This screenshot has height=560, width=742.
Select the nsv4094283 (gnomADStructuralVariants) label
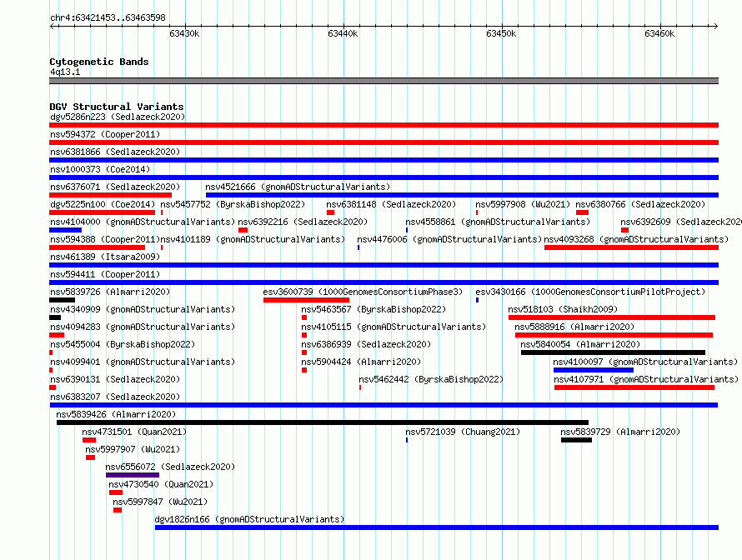click(143, 327)
